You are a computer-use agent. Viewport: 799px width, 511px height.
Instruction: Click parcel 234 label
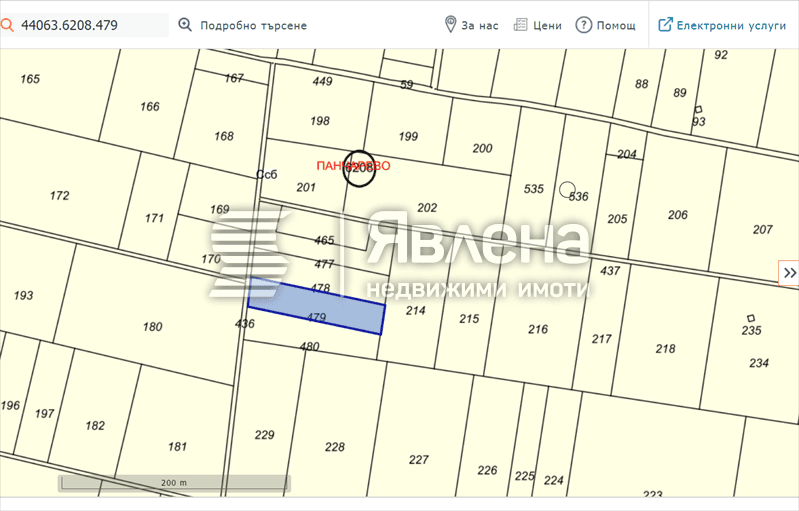coord(759,363)
